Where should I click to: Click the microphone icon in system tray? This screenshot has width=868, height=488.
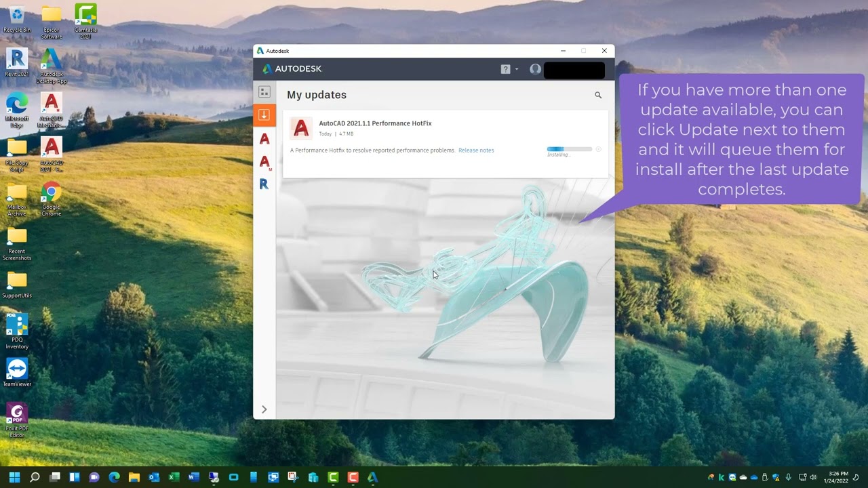(x=788, y=477)
